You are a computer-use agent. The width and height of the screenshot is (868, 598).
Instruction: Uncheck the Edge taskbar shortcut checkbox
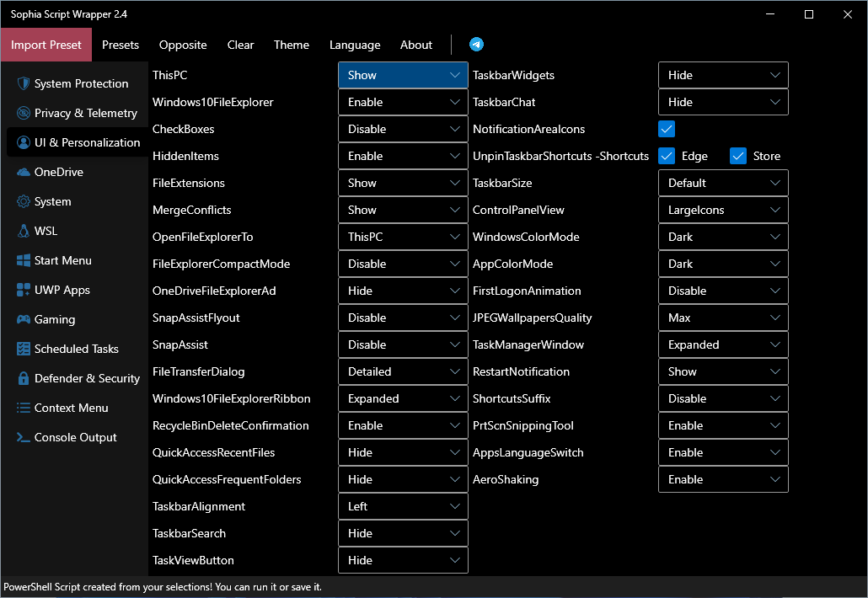click(667, 156)
